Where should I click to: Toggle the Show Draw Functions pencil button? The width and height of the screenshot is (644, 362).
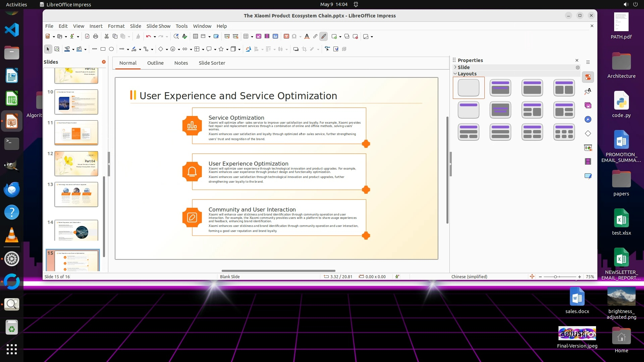pyautogui.click(x=323, y=37)
